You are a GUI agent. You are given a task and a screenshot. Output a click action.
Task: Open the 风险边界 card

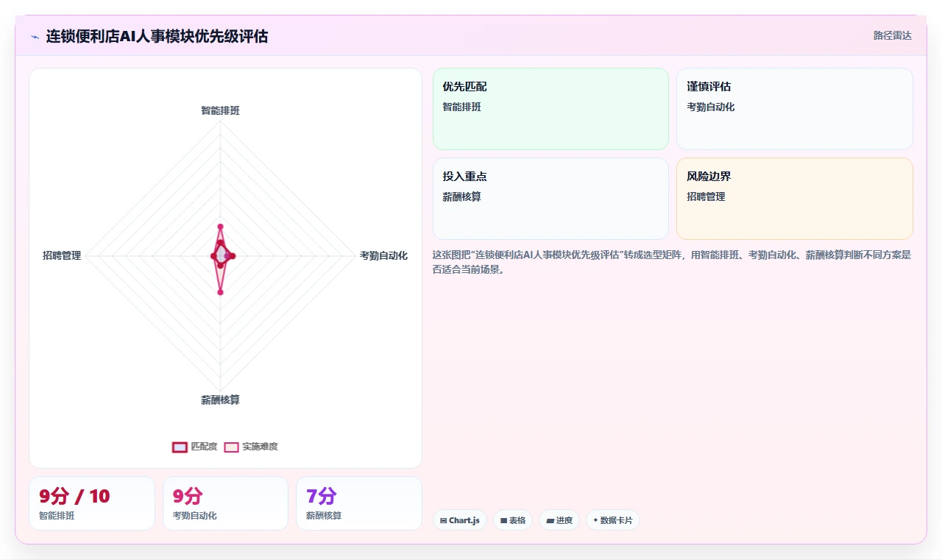[x=795, y=199]
